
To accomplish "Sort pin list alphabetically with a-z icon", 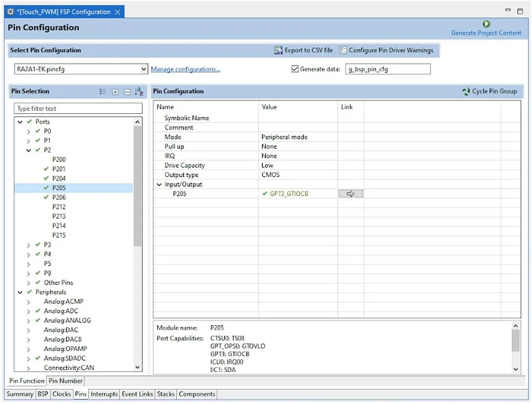I will coord(139,92).
